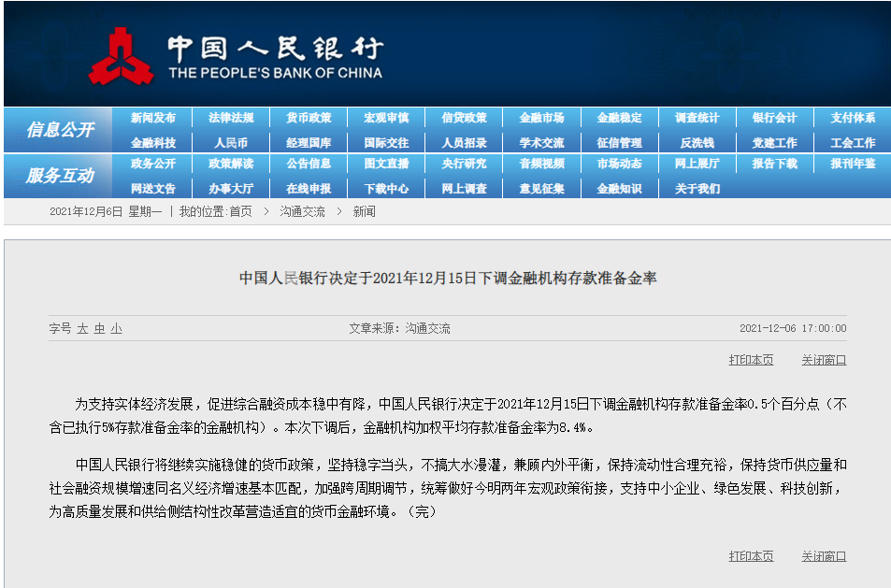Open 沟通交流 in the breadcrumb

click(302, 212)
